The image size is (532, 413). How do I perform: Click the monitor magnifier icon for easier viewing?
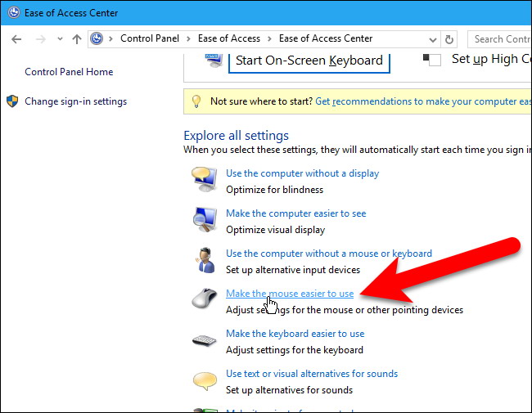[203, 219]
